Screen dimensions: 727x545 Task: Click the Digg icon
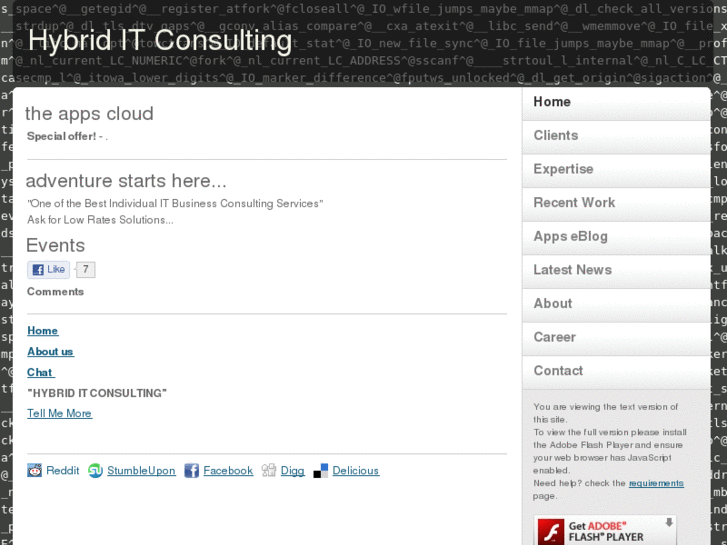point(269,471)
